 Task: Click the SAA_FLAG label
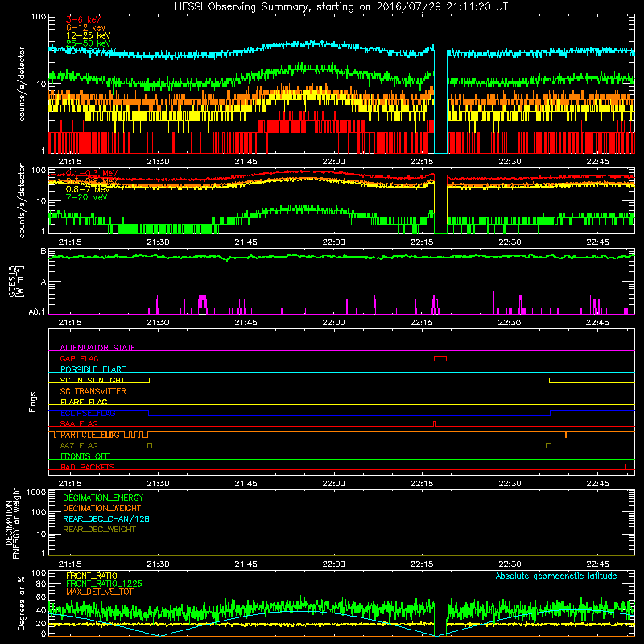[79, 423]
